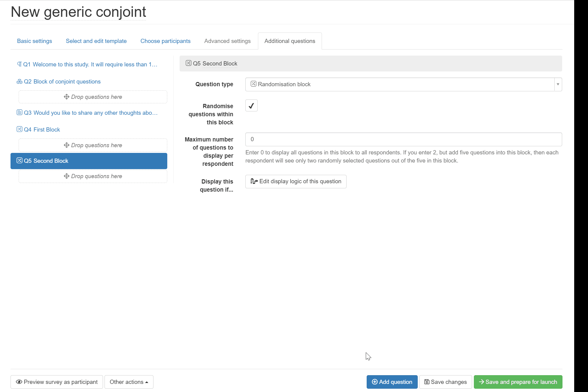Click the move icon in the First Block drop zone
This screenshot has width=588, height=392.
[x=67, y=145]
